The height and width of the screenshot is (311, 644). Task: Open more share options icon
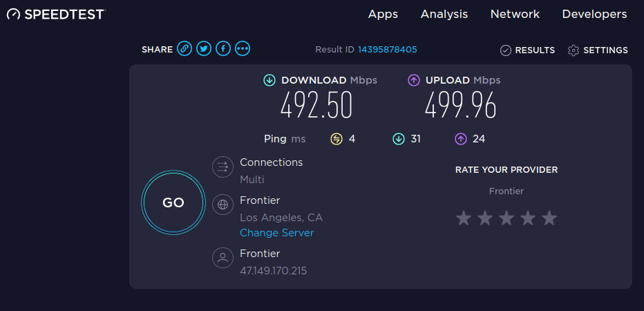pos(243,48)
